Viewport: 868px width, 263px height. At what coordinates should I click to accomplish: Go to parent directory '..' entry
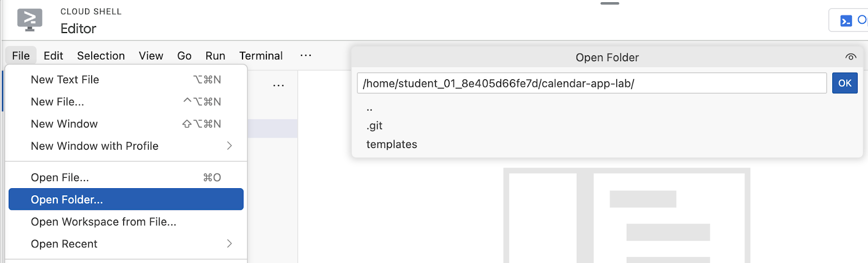pos(369,108)
